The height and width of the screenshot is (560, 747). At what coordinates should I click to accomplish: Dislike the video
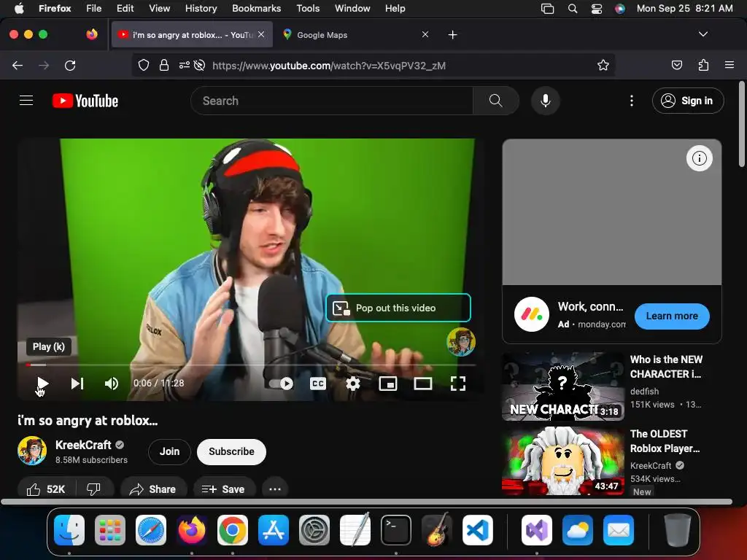pos(94,489)
